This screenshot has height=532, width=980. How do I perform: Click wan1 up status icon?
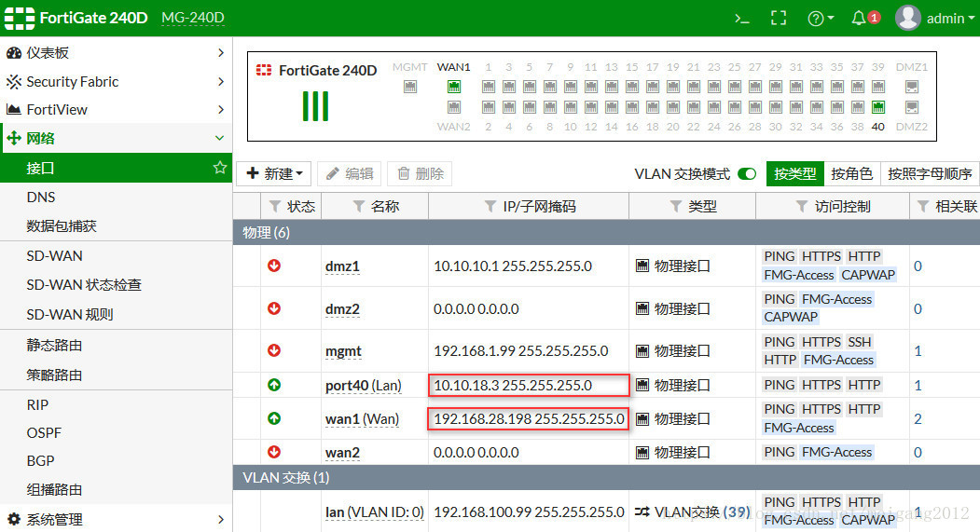pyautogui.click(x=274, y=418)
